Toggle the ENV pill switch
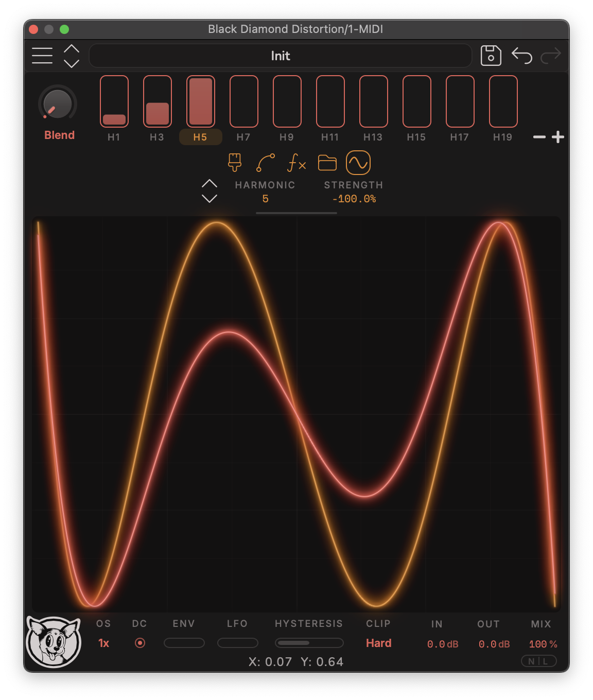The height and width of the screenshot is (700, 593). pos(184,643)
